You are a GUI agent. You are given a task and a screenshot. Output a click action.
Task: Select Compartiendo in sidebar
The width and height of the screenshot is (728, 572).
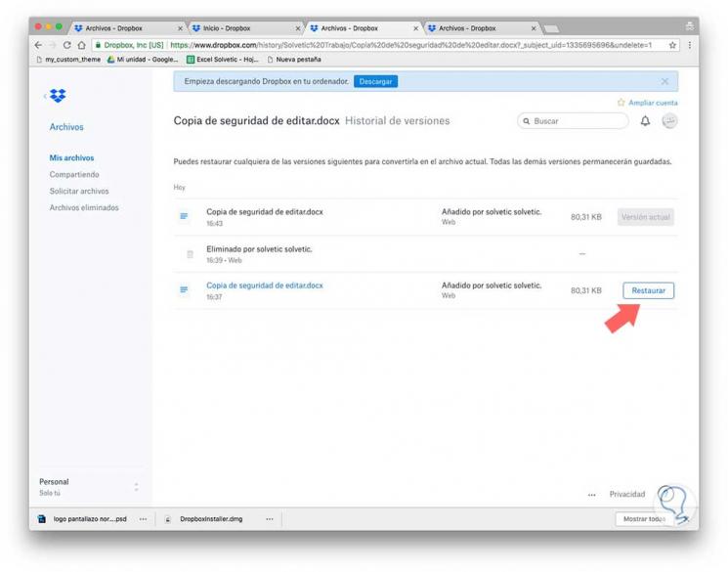tap(74, 174)
